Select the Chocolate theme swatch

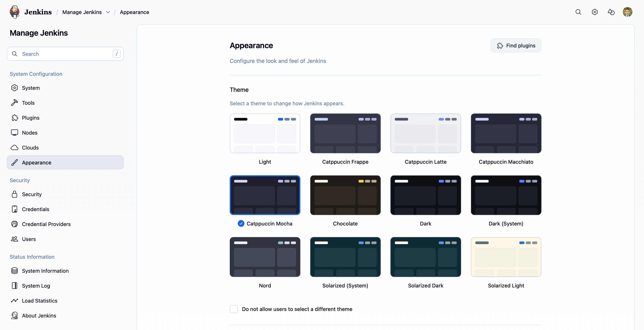[345, 195]
